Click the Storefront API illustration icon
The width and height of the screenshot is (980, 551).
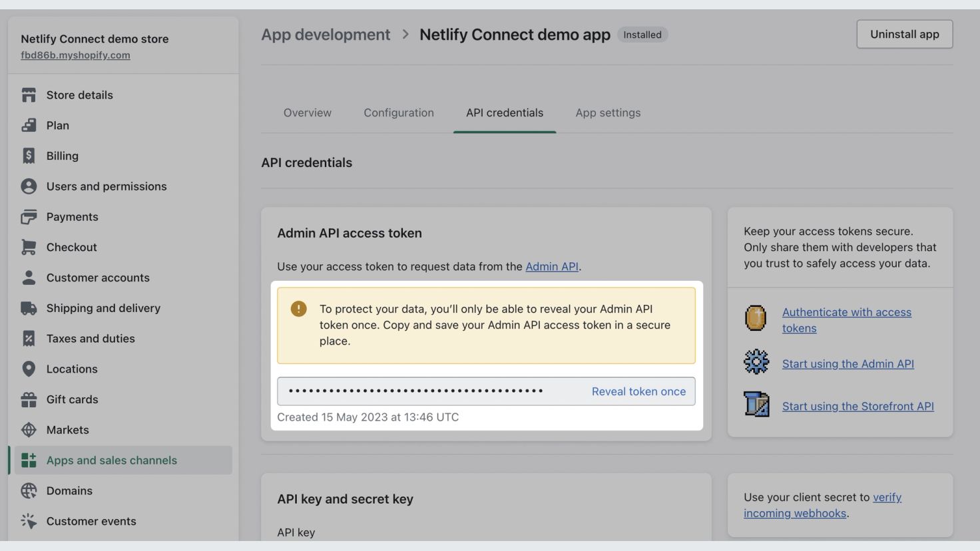tap(756, 404)
